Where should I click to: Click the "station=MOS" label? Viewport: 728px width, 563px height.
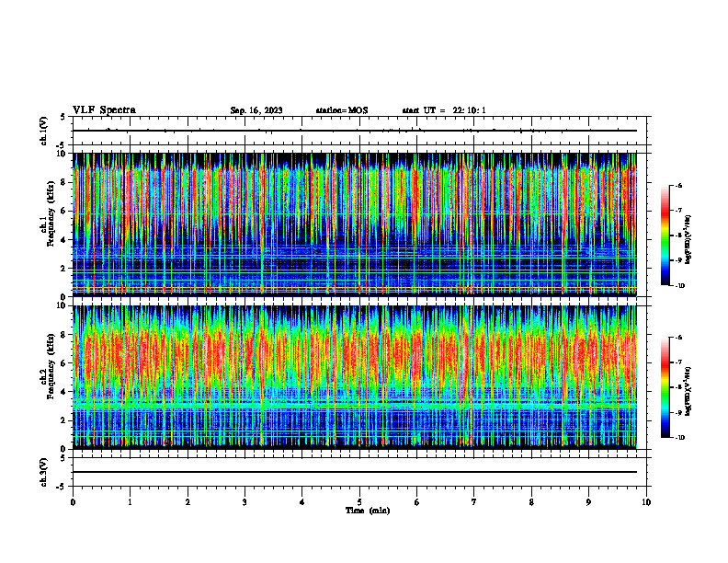[342, 110]
